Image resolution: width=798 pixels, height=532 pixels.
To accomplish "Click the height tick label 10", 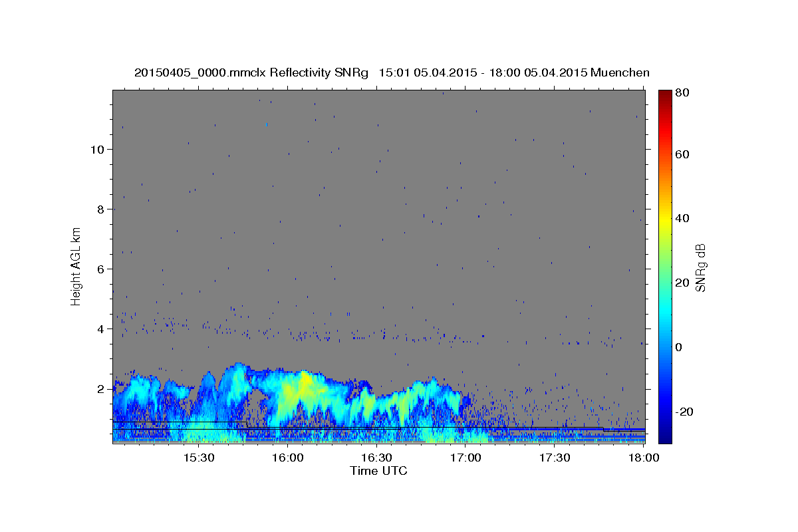I will 98,149.
